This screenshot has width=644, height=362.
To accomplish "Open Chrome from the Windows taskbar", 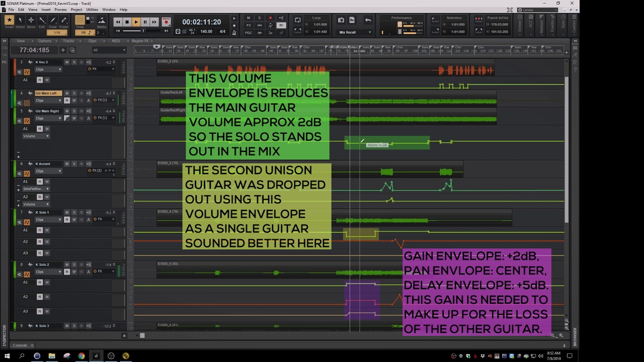I will [x=82, y=356].
